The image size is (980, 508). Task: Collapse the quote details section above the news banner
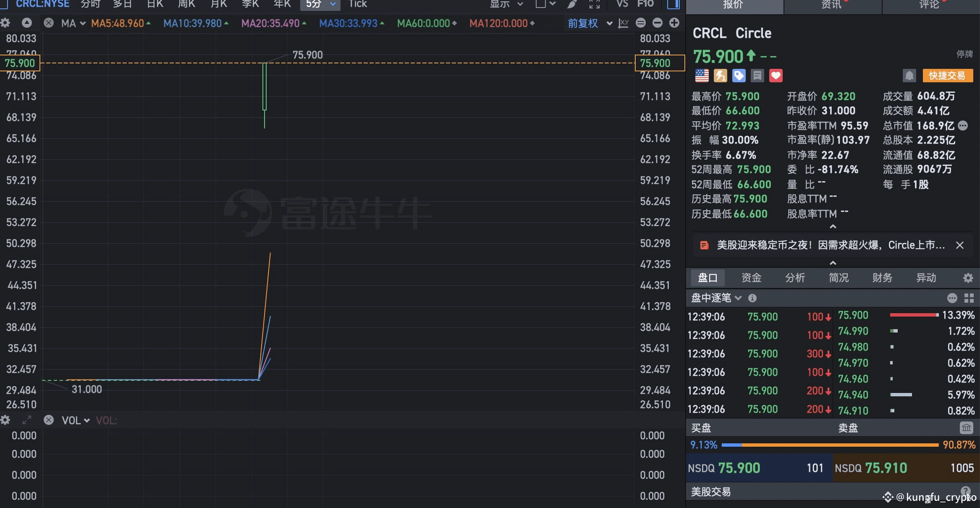point(833,227)
